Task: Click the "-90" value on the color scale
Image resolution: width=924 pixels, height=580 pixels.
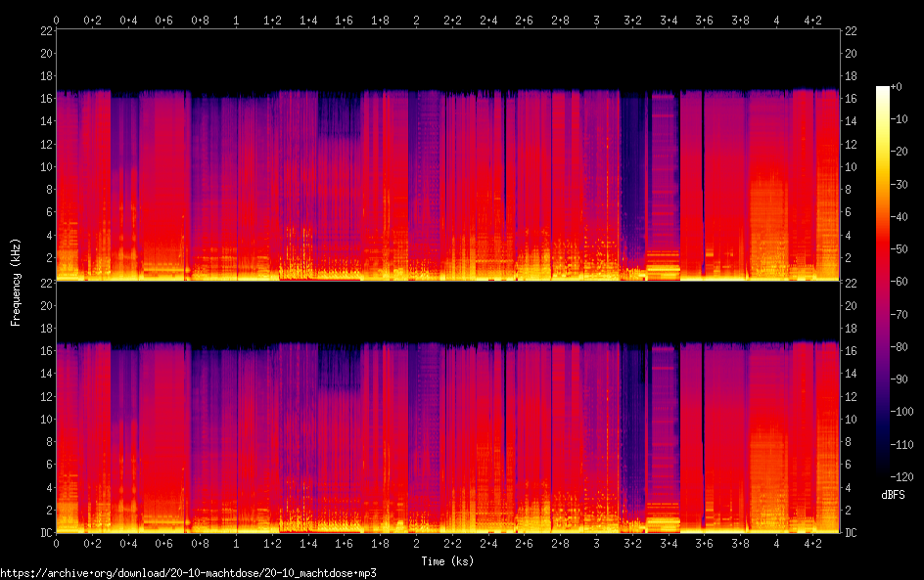Action: [x=900, y=379]
